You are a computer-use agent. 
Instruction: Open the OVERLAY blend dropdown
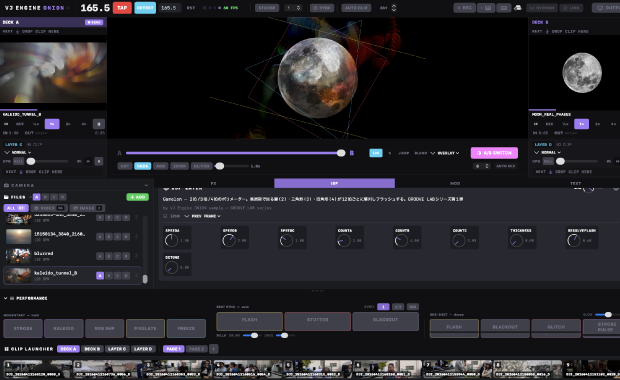445,153
